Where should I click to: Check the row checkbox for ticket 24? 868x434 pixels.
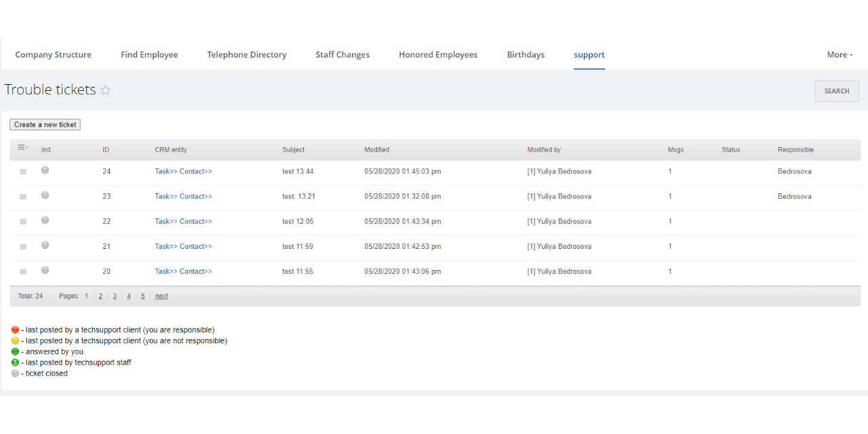point(22,171)
